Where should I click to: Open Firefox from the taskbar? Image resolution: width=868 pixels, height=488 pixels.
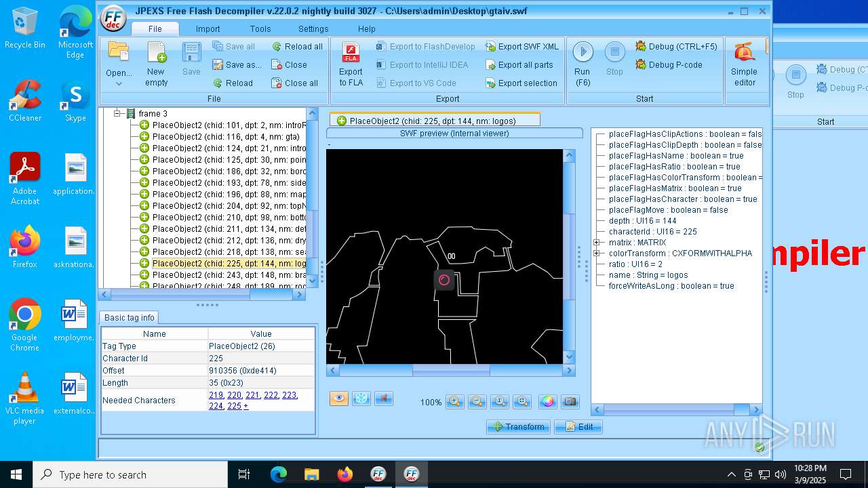(x=344, y=474)
